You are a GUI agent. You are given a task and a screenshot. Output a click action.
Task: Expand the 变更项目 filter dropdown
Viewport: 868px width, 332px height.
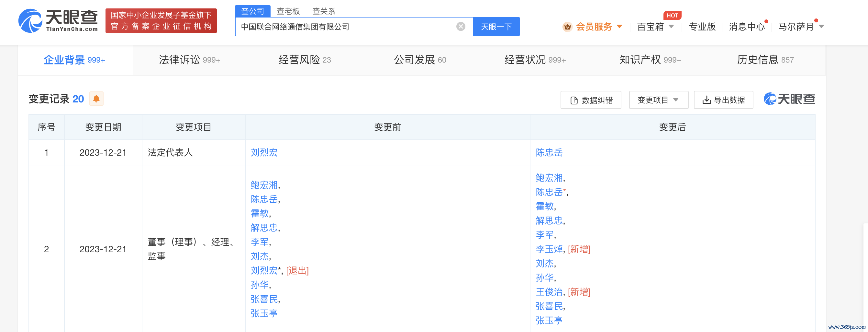click(658, 100)
